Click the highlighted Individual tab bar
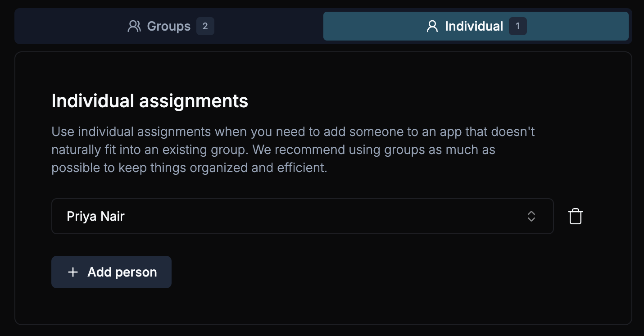The image size is (644, 336). [x=476, y=26]
